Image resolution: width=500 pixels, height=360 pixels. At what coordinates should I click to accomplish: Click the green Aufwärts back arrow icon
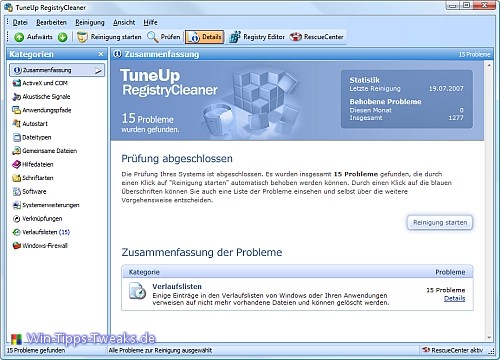pos(19,37)
